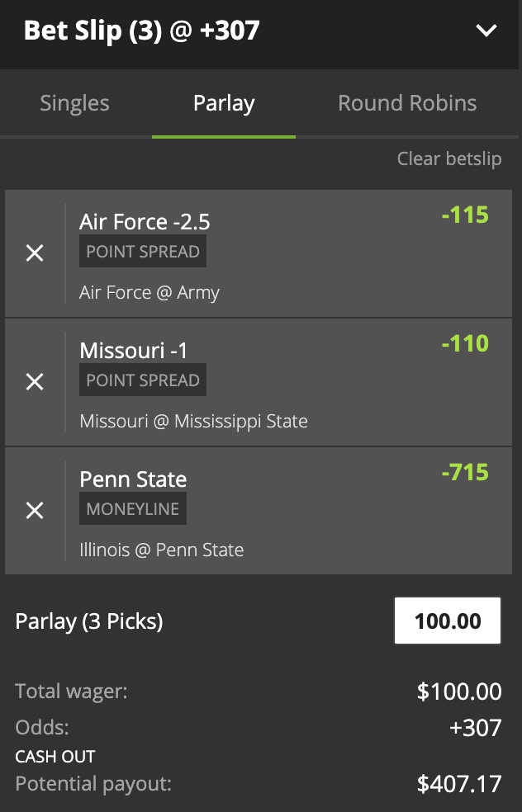Click the Bet Slip (3) @ +307 title
522x812 pixels.
pos(142,31)
